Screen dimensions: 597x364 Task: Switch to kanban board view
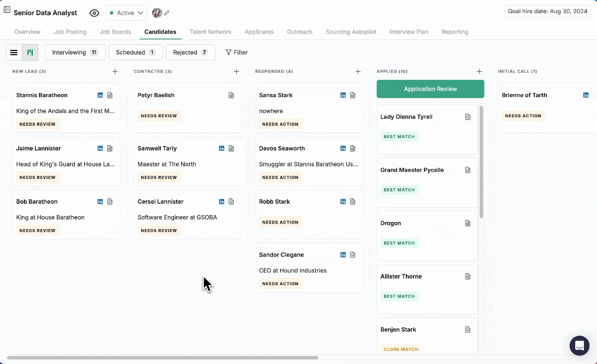(30, 53)
